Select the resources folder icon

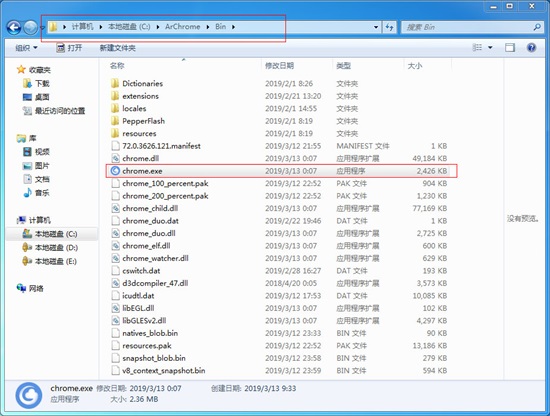115,133
